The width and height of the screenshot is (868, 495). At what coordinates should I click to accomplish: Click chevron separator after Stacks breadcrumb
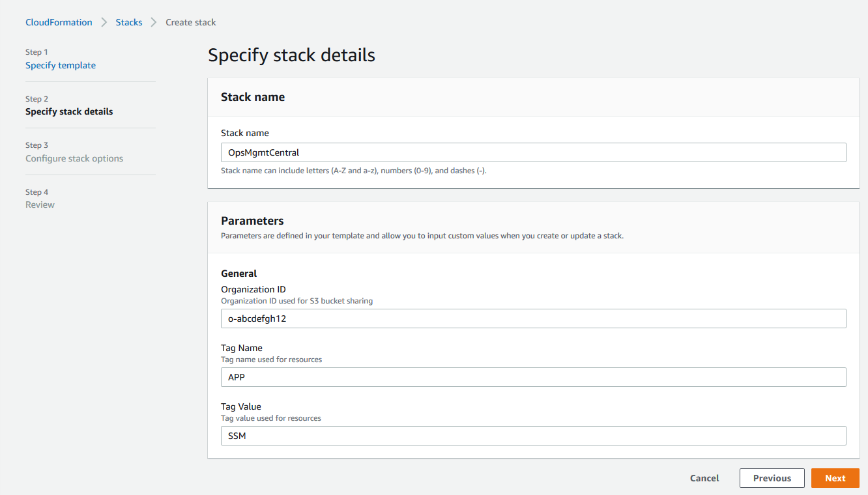(x=154, y=22)
